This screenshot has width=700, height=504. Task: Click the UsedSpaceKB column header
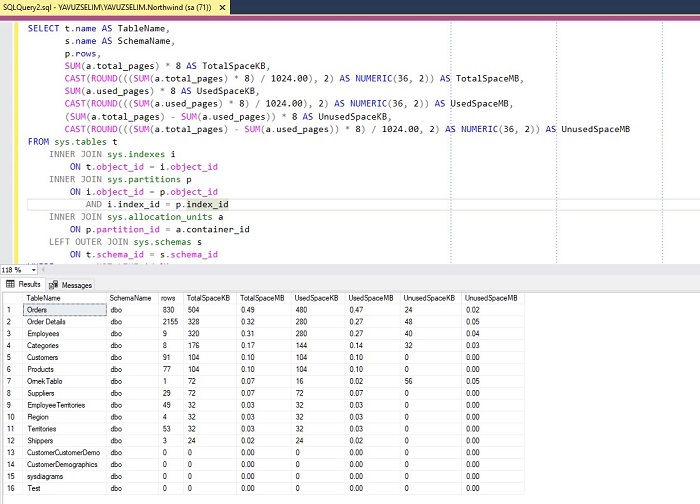tap(316, 298)
